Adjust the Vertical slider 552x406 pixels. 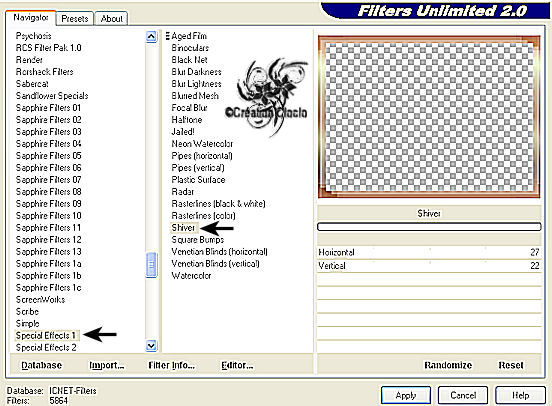[429, 266]
